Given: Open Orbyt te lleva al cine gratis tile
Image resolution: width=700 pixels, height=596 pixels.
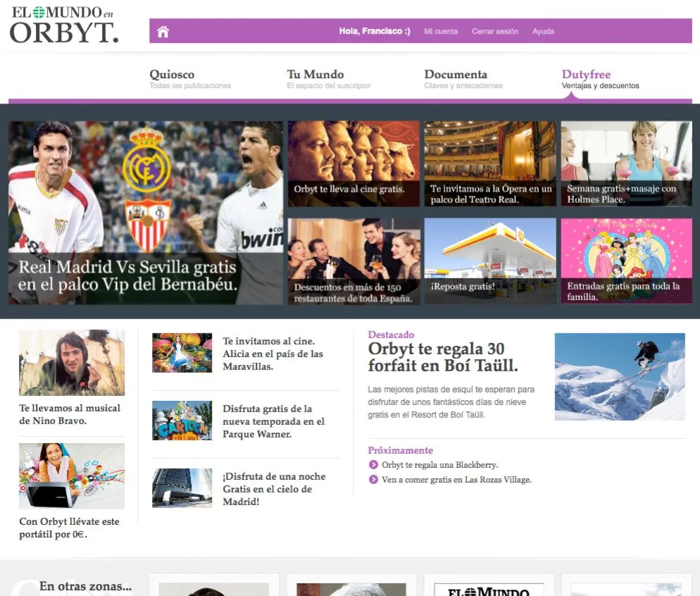Looking at the screenshot, I should tap(354, 163).
